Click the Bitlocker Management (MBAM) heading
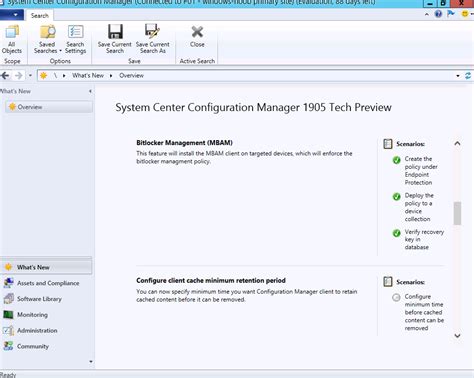Image resolution: width=474 pixels, height=378 pixels. coord(184,143)
